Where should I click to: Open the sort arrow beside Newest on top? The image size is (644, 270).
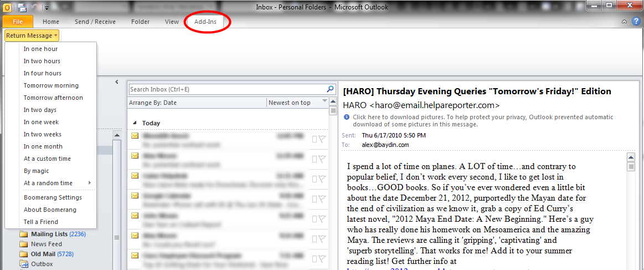(x=325, y=101)
